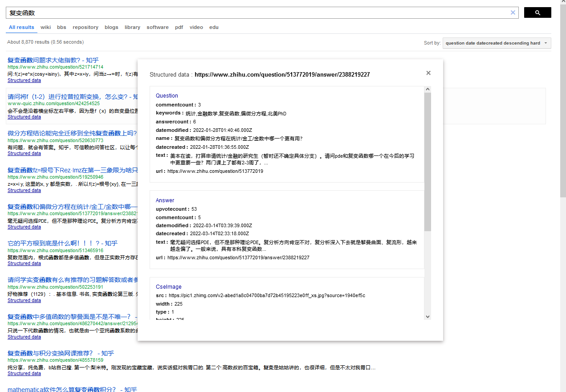Image resolution: width=566 pixels, height=392 pixels.
Task: Open the Sort by dropdown
Action: tap(497, 43)
